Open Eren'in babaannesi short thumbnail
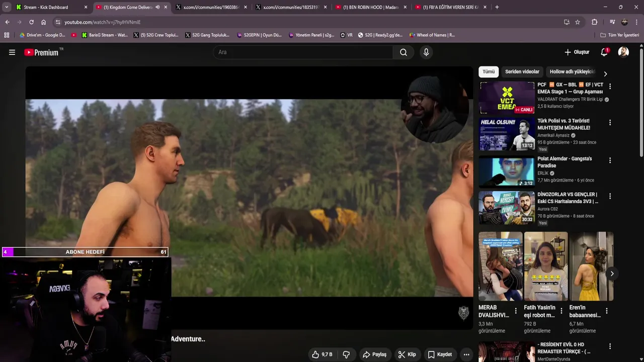This screenshot has height=362, width=644. point(592,266)
